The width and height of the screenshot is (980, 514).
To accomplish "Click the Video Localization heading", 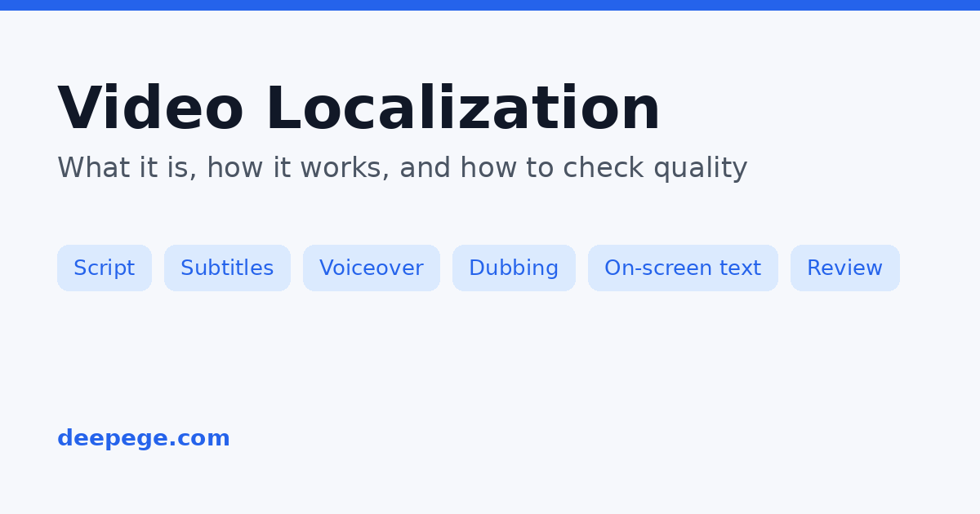I will pyautogui.click(x=359, y=109).
